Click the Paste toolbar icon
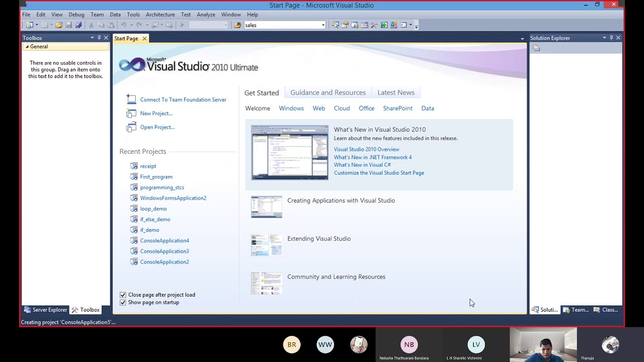Viewport: 644px width, 362px height. pyautogui.click(x=111, y=25)
